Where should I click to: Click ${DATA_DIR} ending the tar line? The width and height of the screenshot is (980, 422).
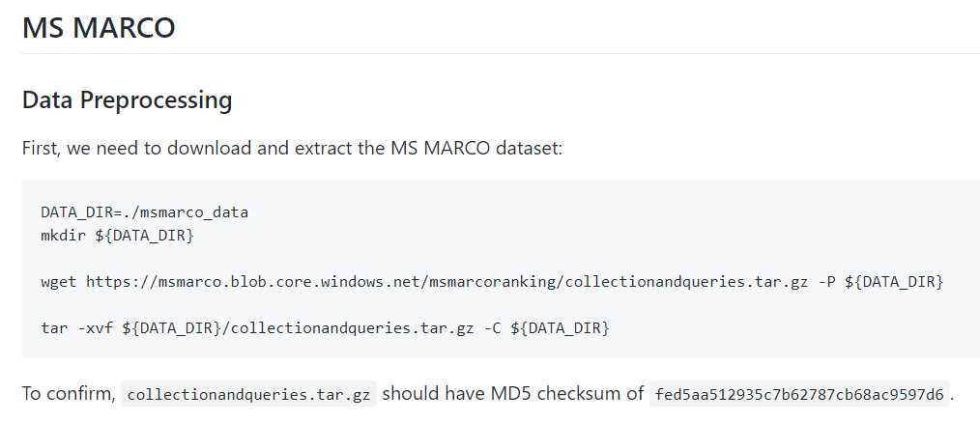(560, 328)
